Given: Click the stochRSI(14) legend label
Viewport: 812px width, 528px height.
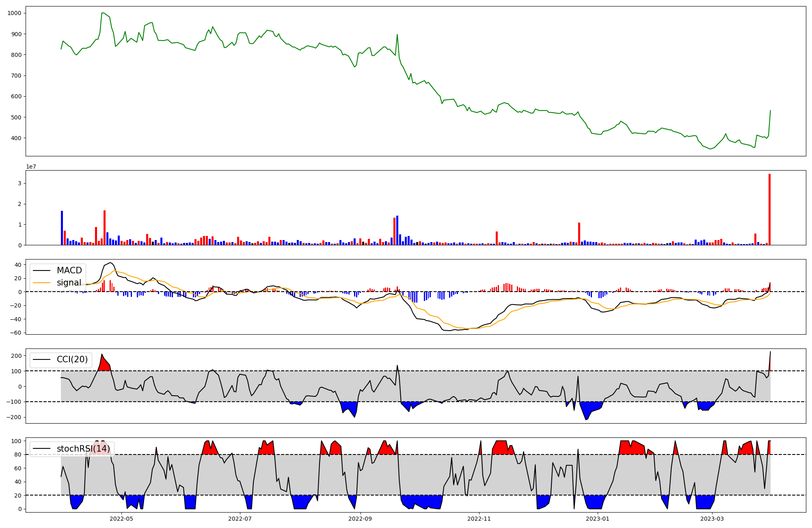Looking at the screenshot, I should (83, 449).
